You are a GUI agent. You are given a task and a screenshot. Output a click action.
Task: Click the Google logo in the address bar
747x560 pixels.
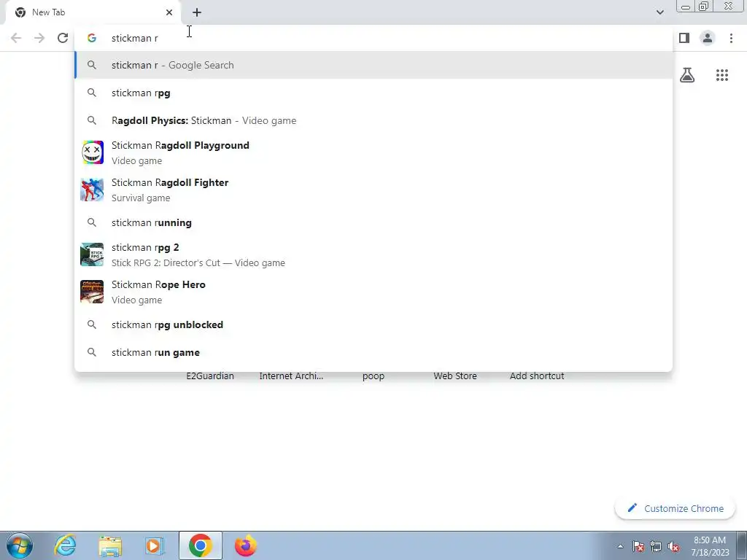[x=92, y=38]
